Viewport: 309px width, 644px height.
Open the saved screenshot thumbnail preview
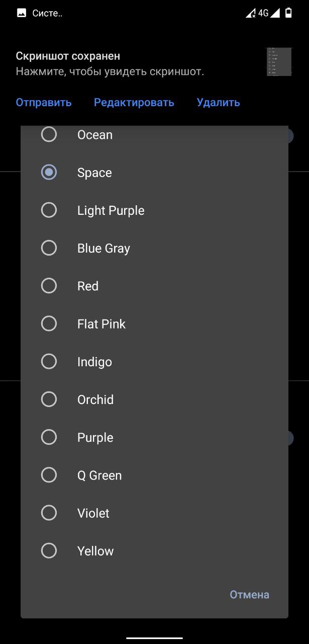point(279,62)
